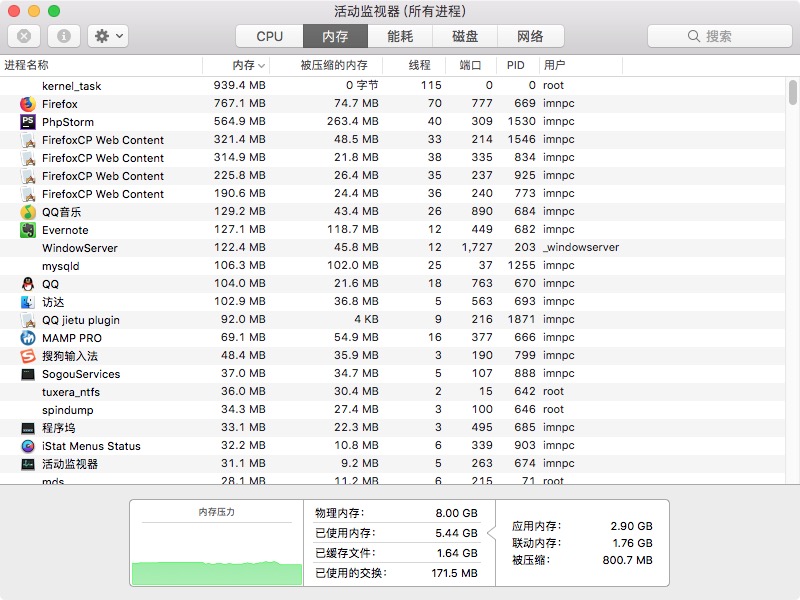Sort by 被压缩的内存 column header

point(326,65)
